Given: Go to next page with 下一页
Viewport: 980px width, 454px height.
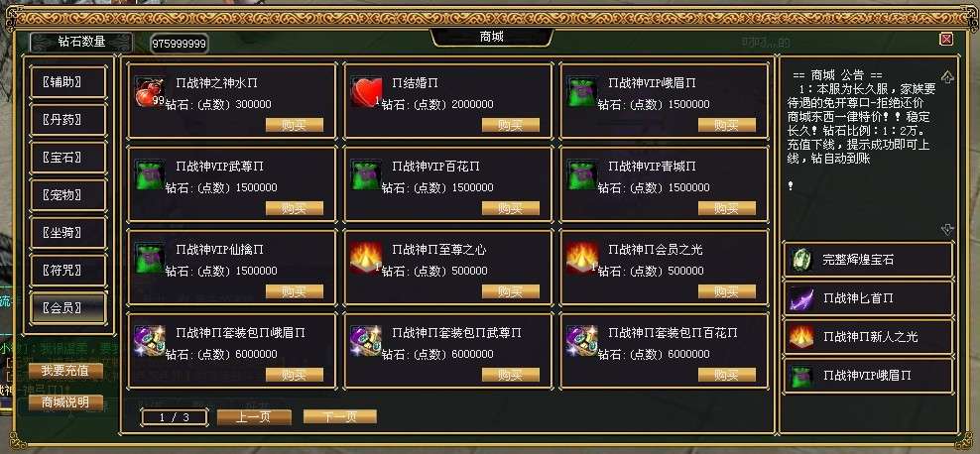Looking at the screenshot, I should click(x=340, y=416).
